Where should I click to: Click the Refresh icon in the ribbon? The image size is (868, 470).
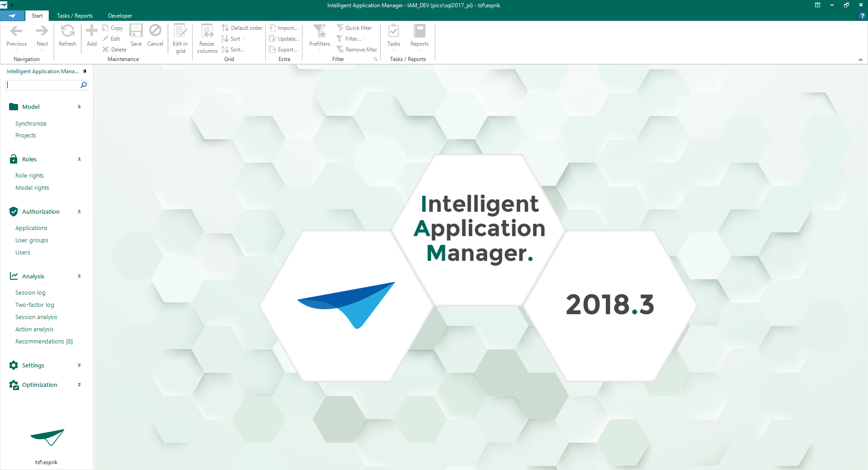[x=67, y=31]
